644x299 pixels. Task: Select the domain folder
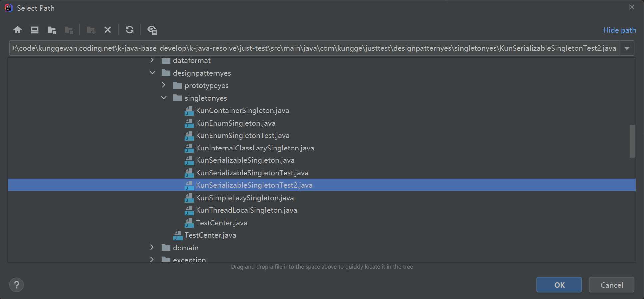point(186,248)
